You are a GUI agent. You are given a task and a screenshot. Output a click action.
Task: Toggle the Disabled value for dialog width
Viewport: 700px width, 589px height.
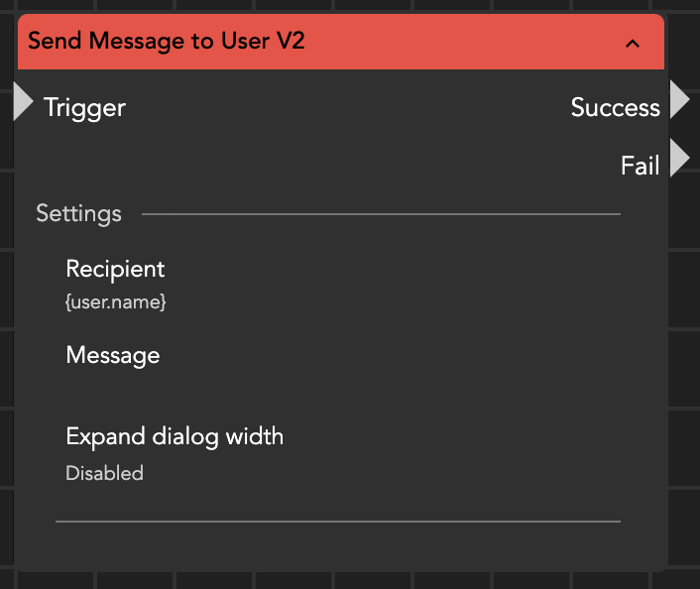click(x=104, y=473)
